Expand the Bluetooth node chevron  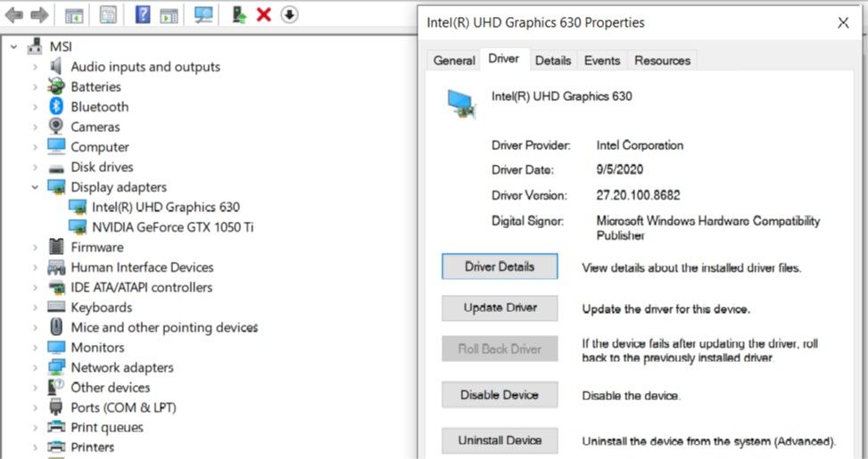[35, 107]
